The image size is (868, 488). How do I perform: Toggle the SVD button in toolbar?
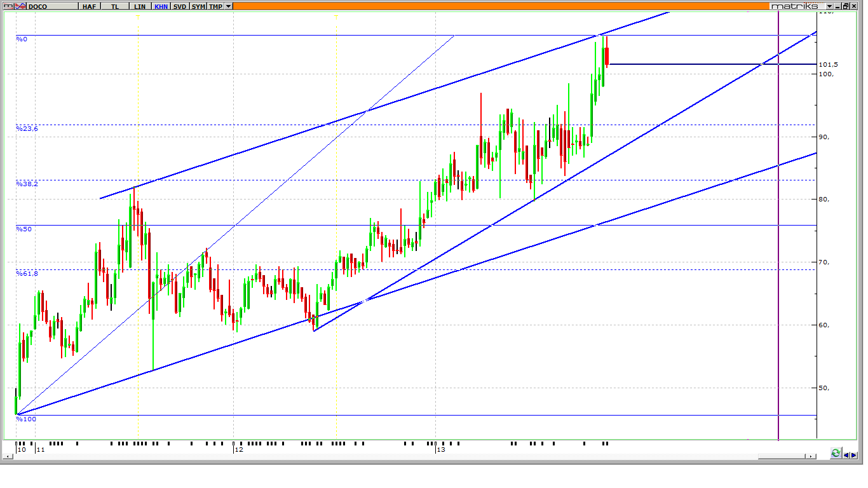(x=180, y=6)
